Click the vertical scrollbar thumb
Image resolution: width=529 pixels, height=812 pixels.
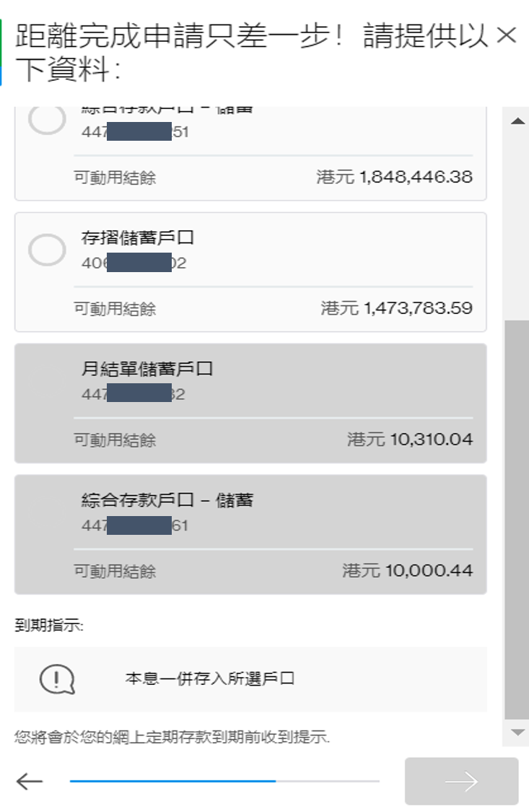pyautogui.click(x=517, y=520)
